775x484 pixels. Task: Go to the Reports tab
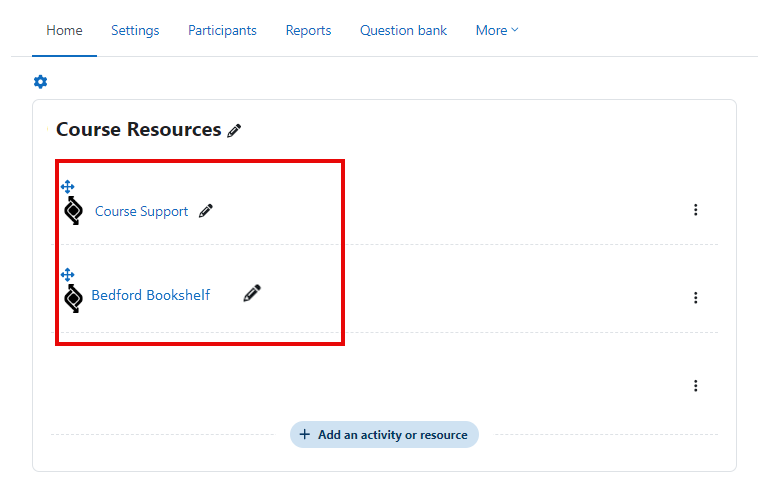308,31
